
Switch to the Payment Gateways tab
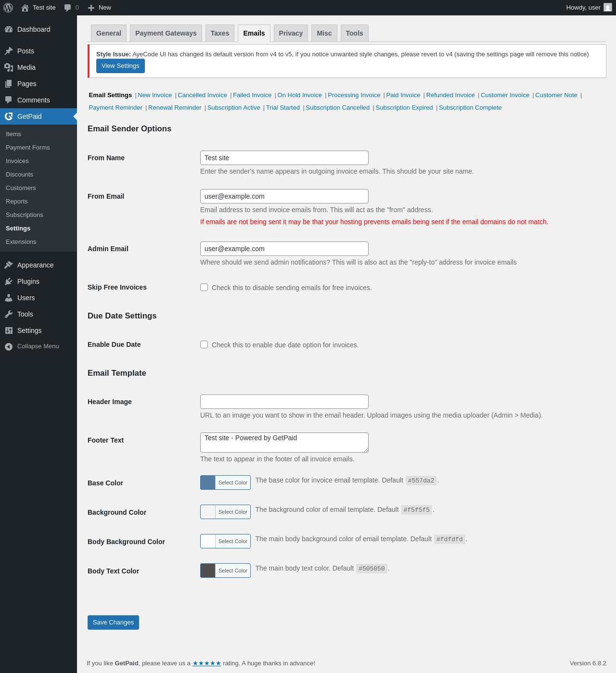pos(166,33)
